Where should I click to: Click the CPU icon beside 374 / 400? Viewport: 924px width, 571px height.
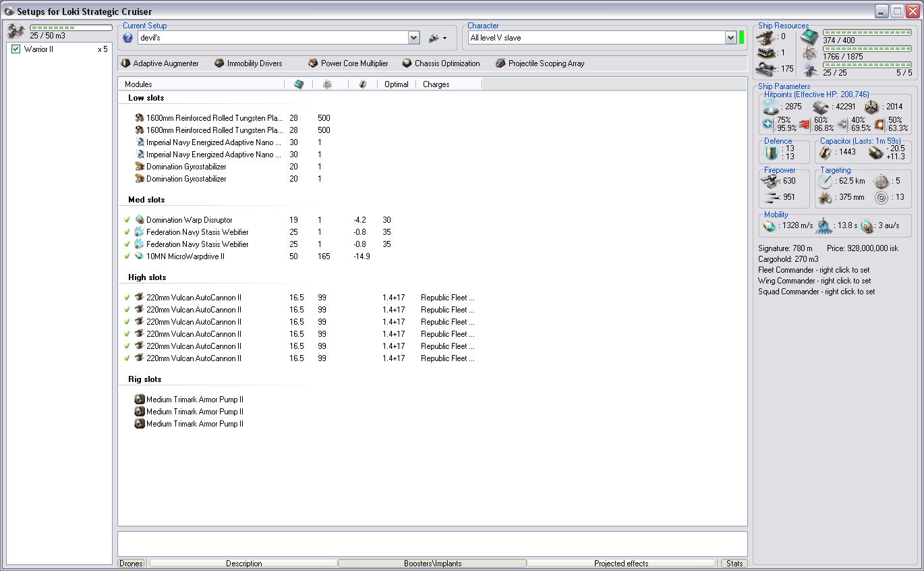(x=810, y=38)
